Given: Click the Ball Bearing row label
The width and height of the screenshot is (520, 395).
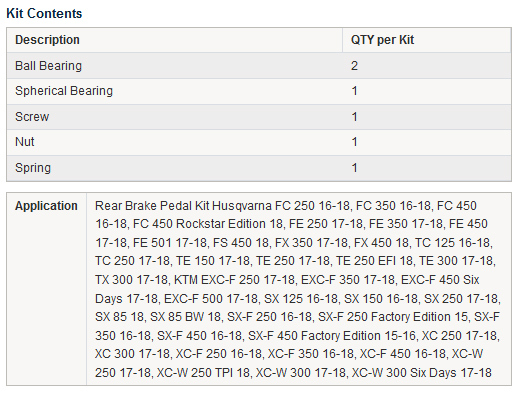Looking at the screenshot, I should [48, 66].
